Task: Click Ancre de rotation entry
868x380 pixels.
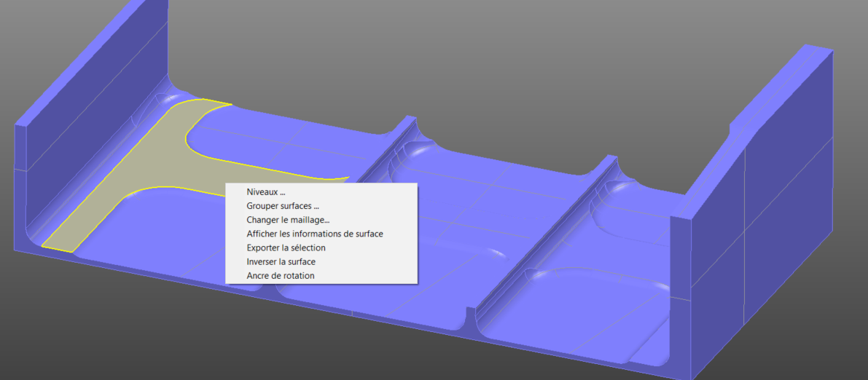Action: pos(280,275)
